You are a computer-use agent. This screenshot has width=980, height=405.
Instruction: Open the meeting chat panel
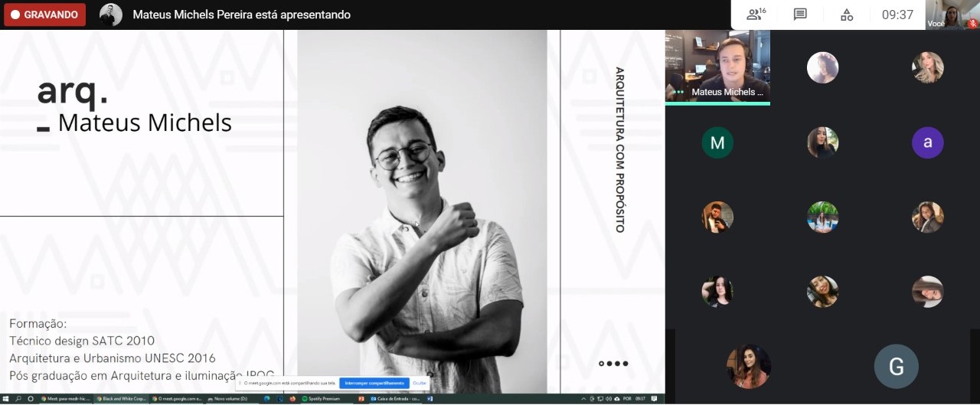point(800,15)
